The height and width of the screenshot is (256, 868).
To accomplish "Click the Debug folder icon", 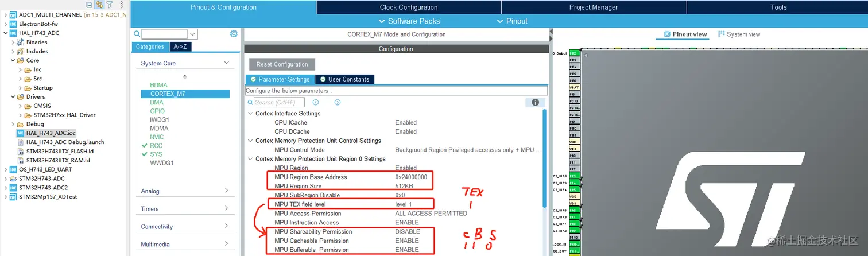I will pos(21,124).
